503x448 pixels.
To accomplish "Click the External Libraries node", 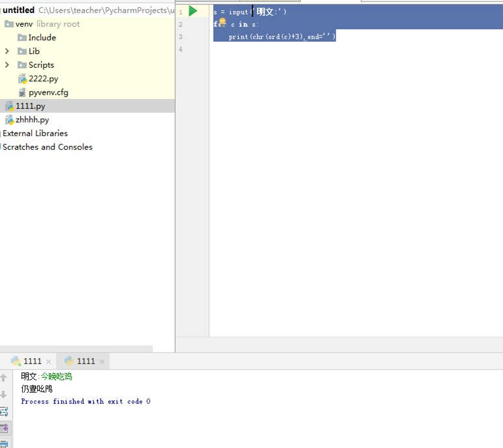I will point(35,133).
